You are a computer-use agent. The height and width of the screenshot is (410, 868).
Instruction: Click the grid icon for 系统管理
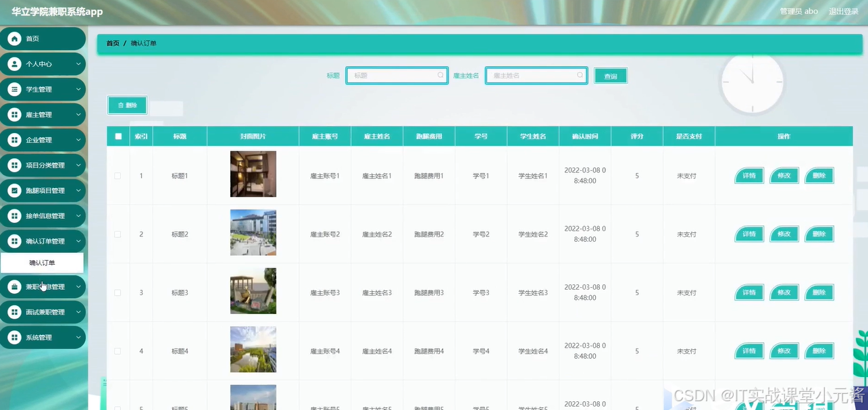(x=15, y=338)
